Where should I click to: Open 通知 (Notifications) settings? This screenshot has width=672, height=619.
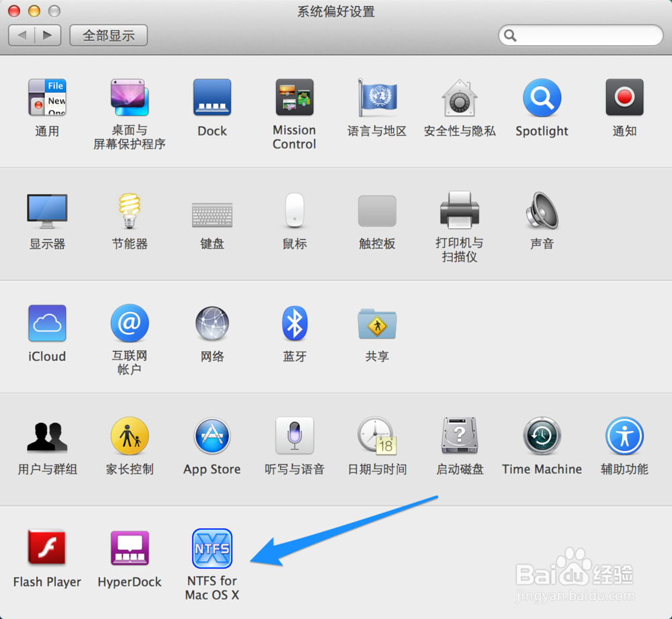pos(624,98)
